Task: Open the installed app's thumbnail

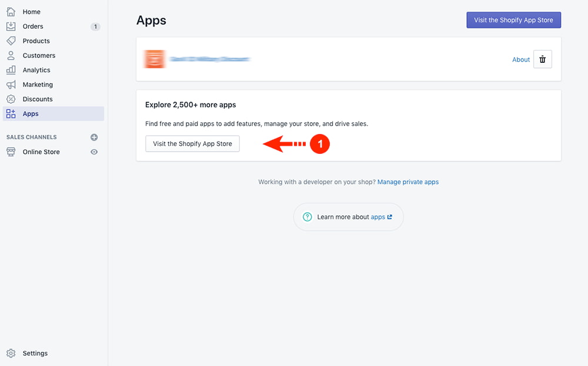Action: (154, 59)
